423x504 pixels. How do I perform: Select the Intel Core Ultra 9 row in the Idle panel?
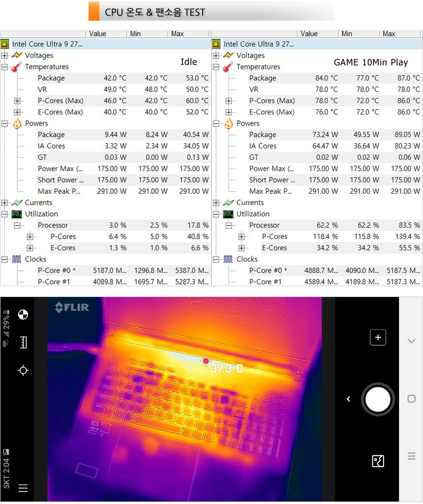coord(47,44)
